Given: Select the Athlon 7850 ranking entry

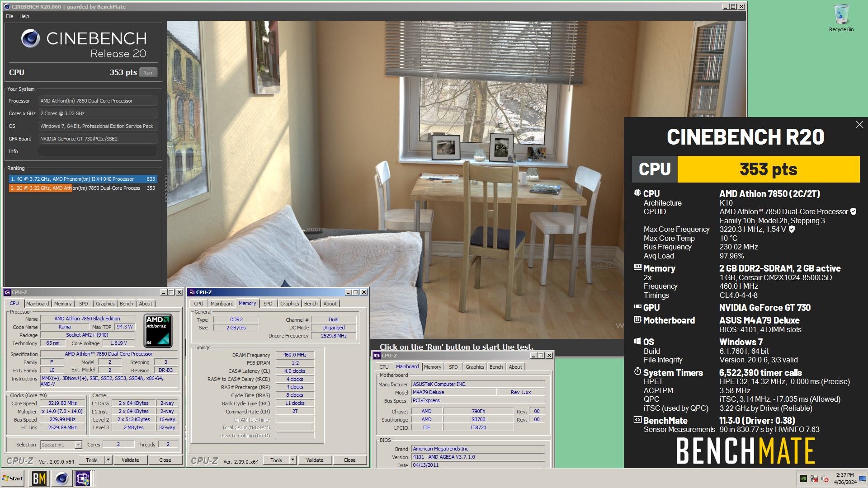Looking at the screenshot, I should (83, 188).
